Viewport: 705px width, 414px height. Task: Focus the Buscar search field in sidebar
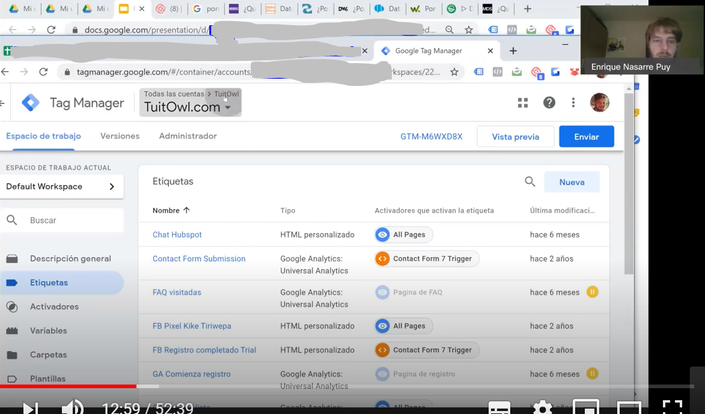click(x=62, y=220)
